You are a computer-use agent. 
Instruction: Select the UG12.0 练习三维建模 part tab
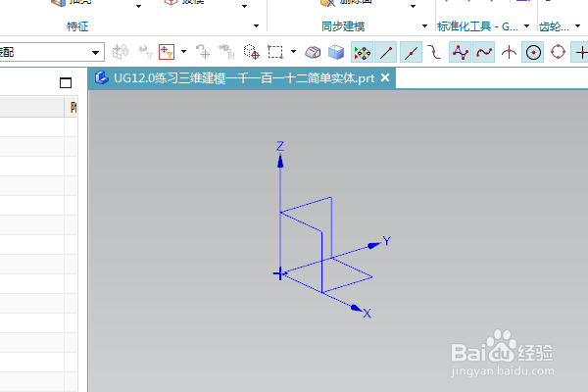point(241,78)
